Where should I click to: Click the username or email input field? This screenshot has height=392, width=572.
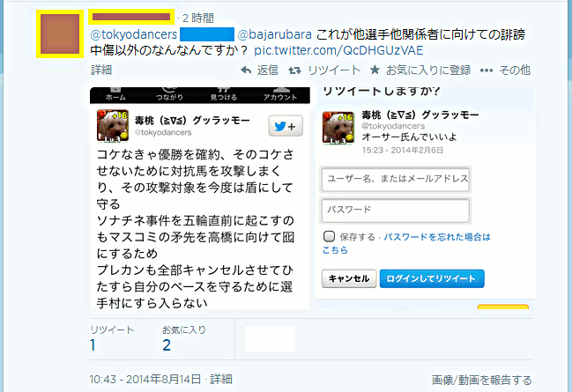tap(396, 179)
